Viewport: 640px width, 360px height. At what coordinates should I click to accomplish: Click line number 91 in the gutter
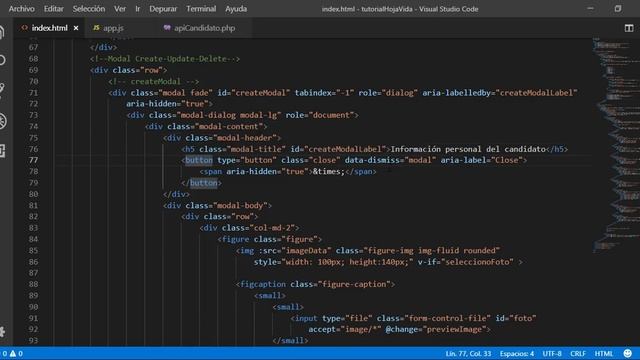click(x=33, y=318)
